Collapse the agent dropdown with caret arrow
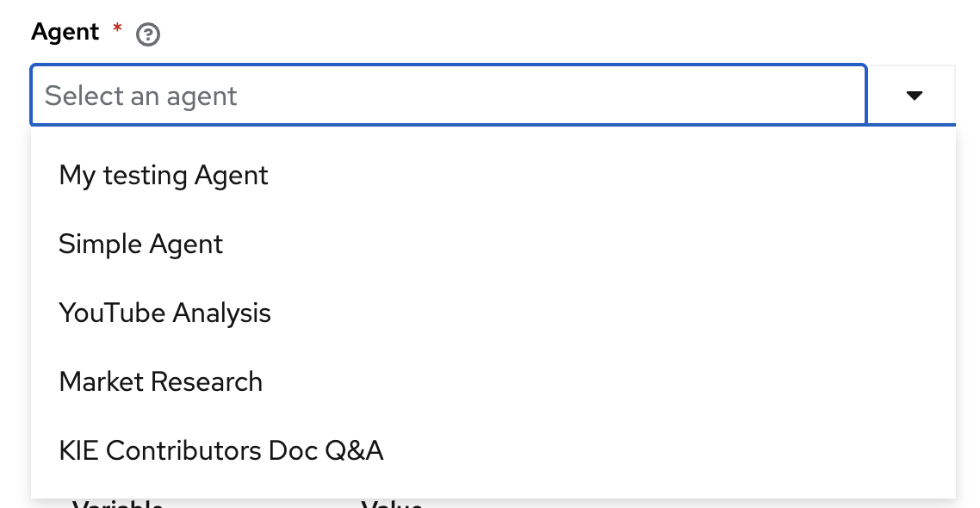 tap(914, 96)
